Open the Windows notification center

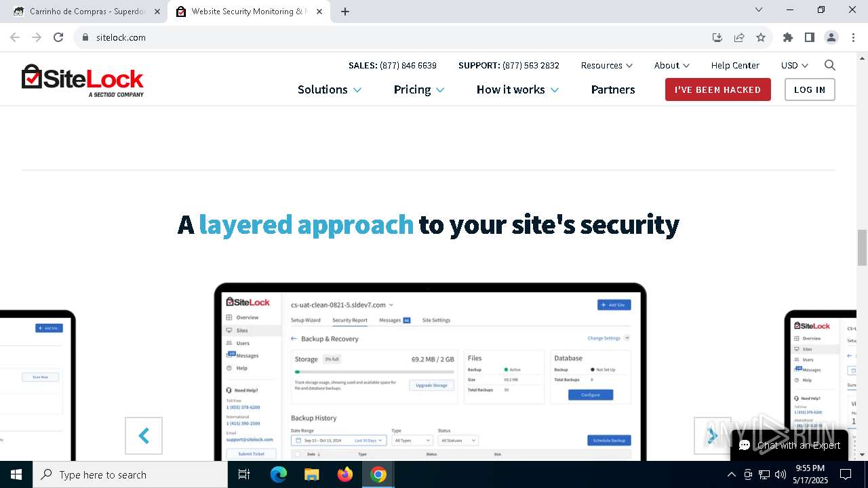coord(846,474)
